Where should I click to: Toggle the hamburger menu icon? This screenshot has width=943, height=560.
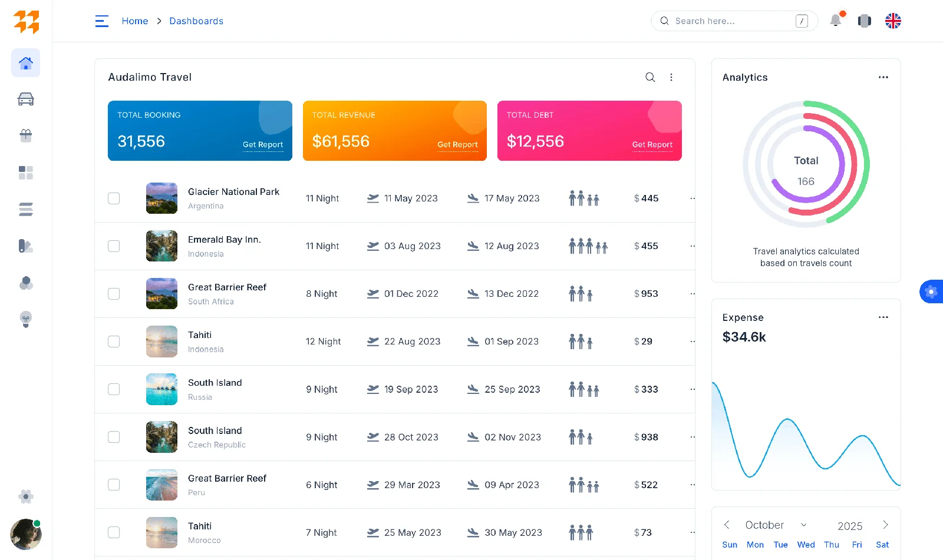[102, 21]
